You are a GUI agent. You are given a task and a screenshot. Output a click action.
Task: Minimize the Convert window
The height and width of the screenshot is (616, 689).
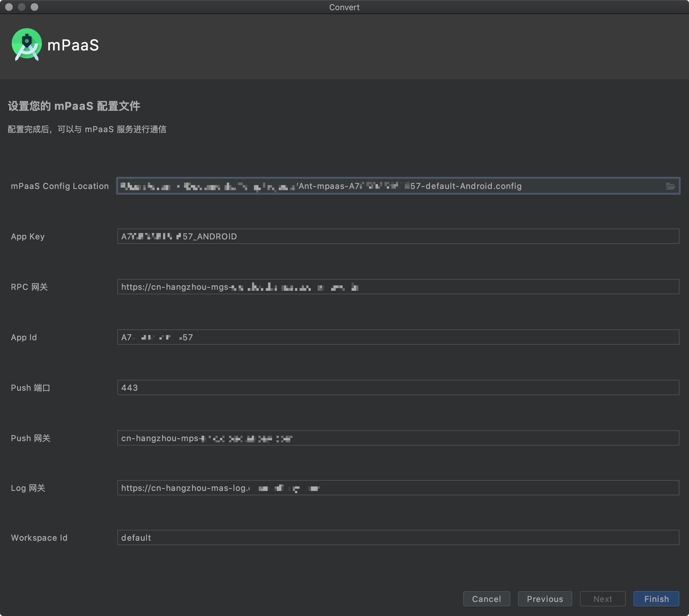(x=22, y=7)
